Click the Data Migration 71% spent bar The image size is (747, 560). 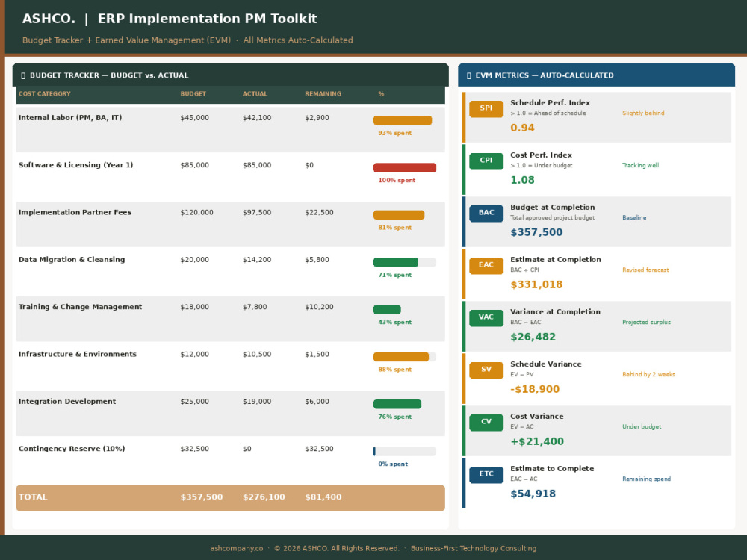pyautogui.click(x=404, y=262)
